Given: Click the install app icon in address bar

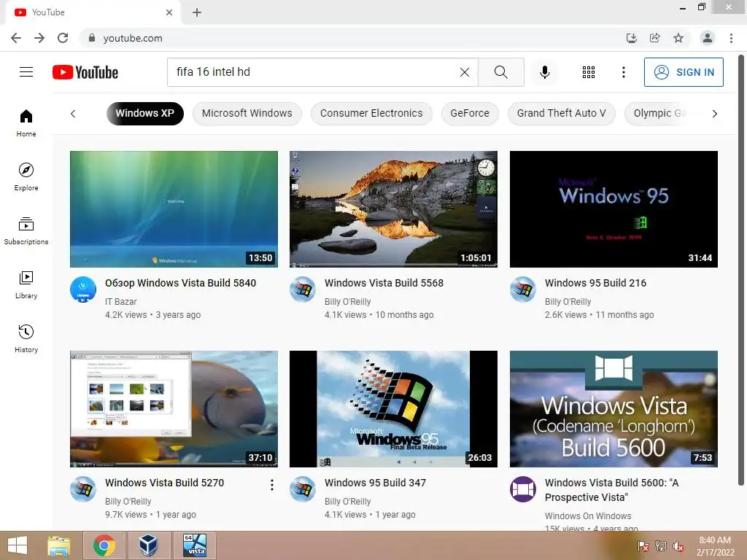Looking at the screenshot, I should pos(632,38).
